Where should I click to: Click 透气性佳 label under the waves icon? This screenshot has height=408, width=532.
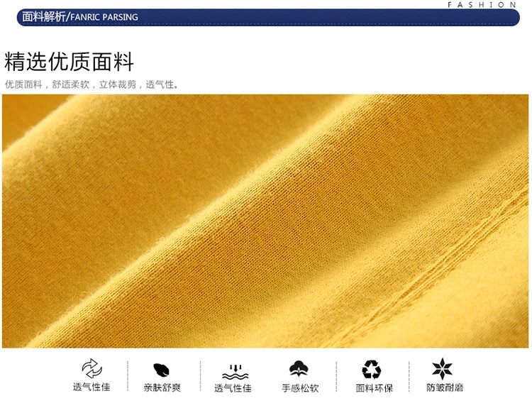pos(233,388)
